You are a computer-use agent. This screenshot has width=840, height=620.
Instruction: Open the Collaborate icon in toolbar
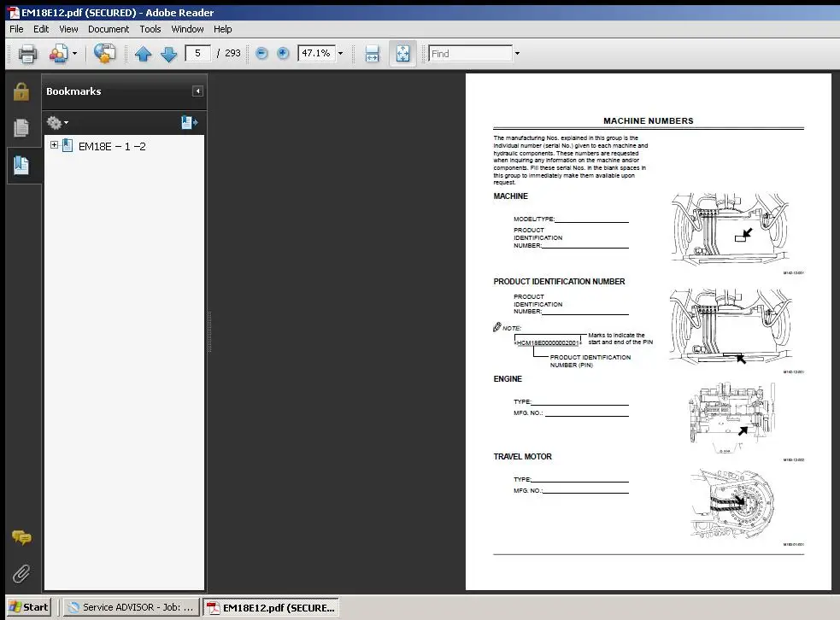click(58, 54)
